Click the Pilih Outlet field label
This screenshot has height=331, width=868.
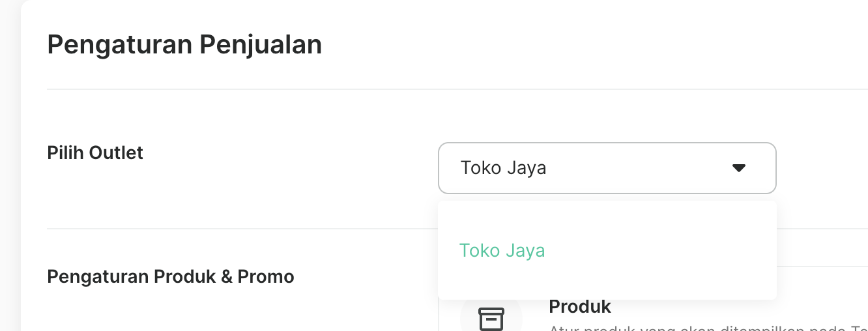[95, 152]
